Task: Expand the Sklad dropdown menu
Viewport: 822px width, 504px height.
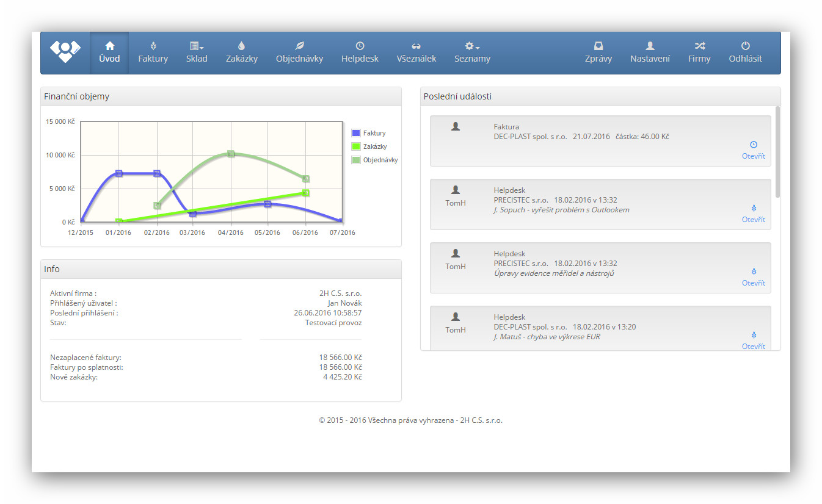Action: click(x=197, y=52)
